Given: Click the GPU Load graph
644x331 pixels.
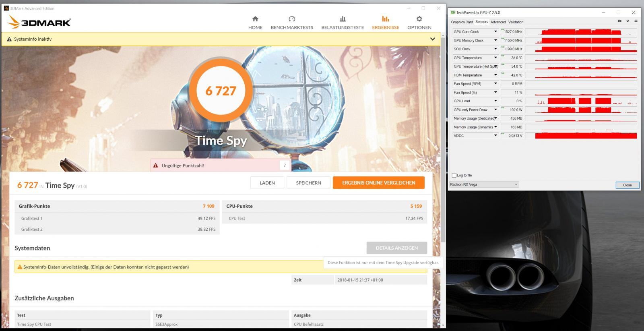Looking at the screenshot, I should (581, 101).
